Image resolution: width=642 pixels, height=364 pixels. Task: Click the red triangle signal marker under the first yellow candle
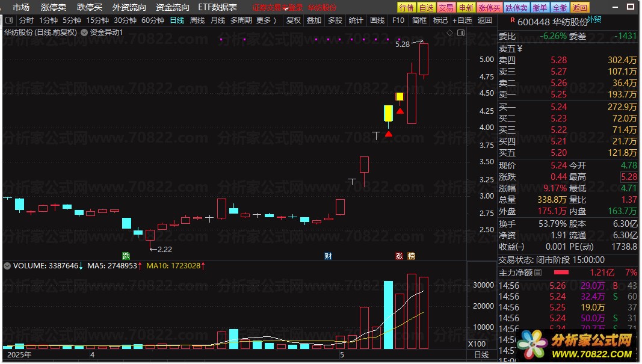tap(389, 134)
